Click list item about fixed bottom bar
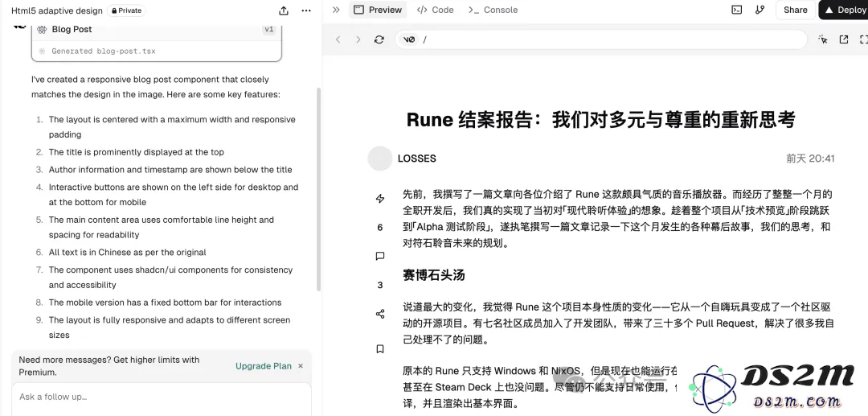 pos(165,303)
